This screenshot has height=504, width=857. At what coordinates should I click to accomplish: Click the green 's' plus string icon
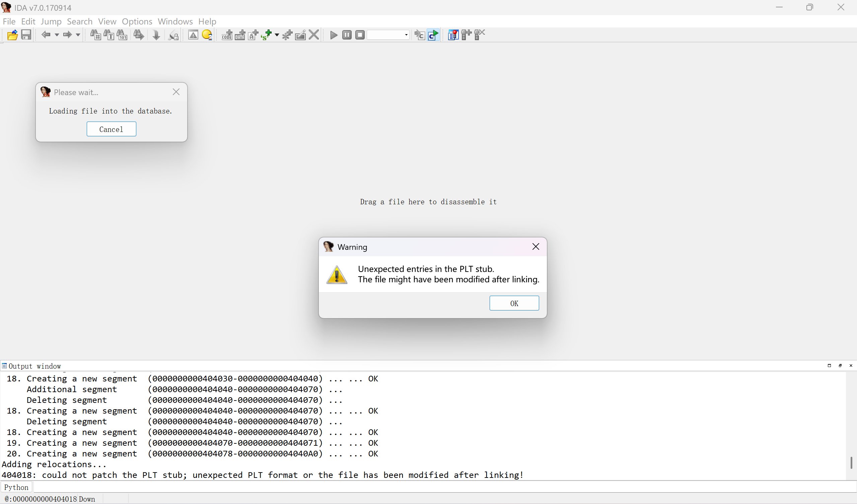pos(266,35)
